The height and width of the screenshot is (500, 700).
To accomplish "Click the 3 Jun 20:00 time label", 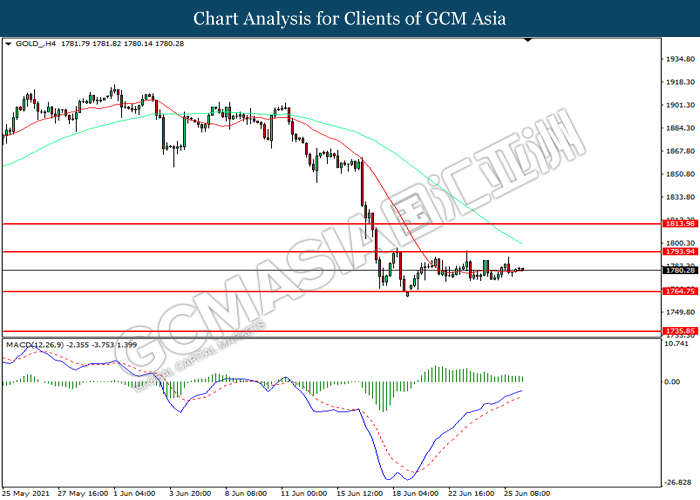I will tap(191, 493).
